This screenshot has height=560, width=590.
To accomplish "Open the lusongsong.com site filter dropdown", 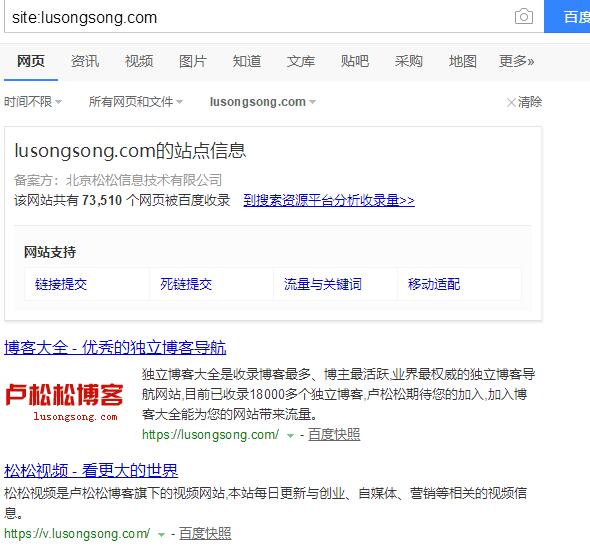I will (x=263, y=102).
